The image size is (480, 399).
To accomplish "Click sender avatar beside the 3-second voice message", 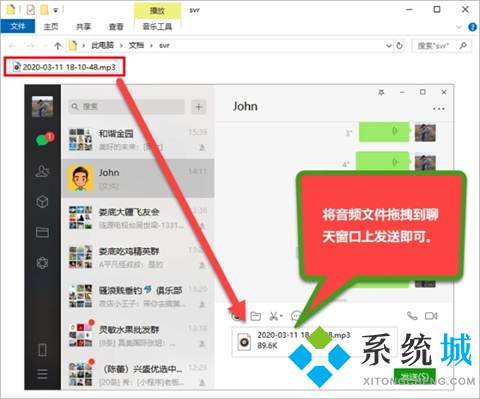I will (425, 132).
